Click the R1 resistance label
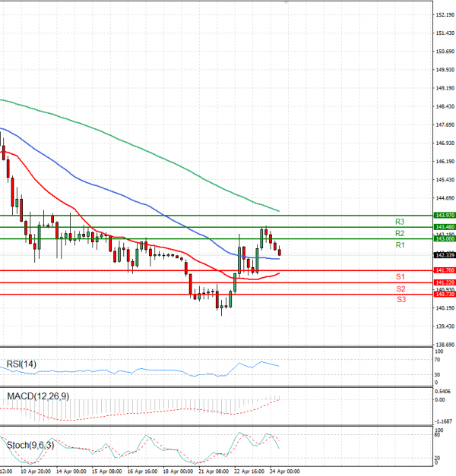 pyautogui.click(x=399, y=246)
